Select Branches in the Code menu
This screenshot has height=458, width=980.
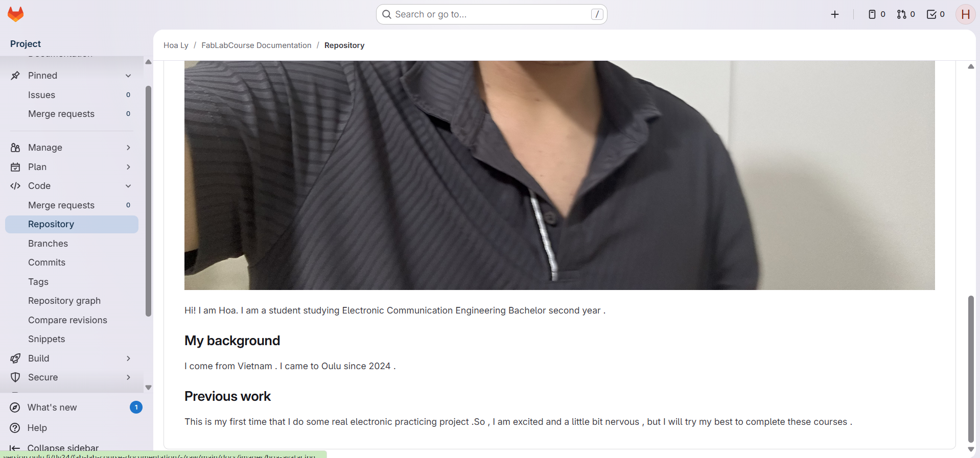click(x=48, y=244)
